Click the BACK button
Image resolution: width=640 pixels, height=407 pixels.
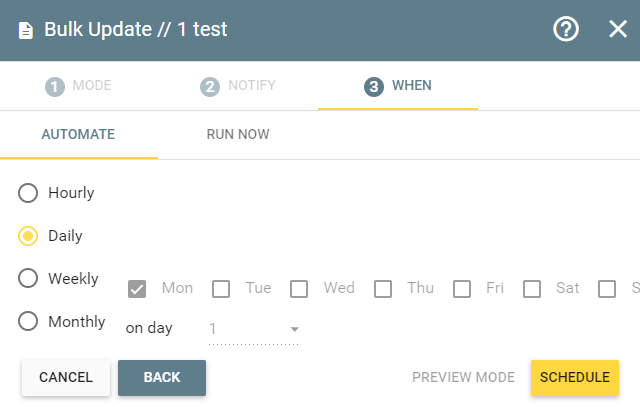tap(162, 378)
